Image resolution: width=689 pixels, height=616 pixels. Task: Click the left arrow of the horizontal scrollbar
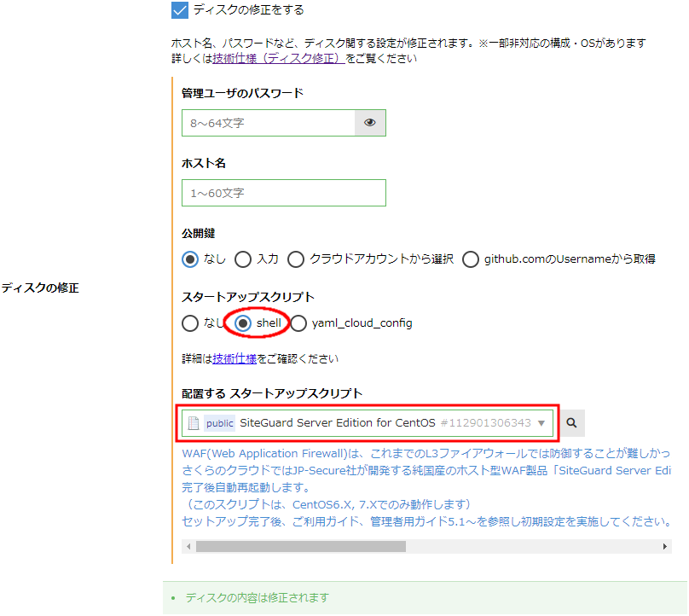[188, 546]
